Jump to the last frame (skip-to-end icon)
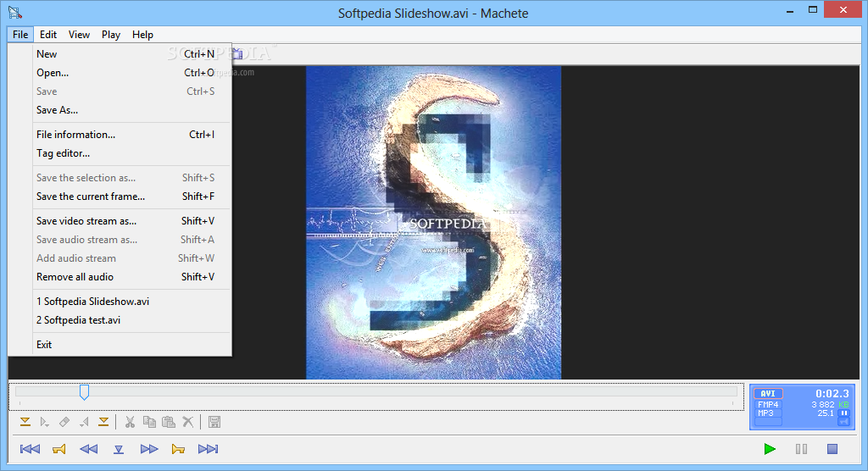The image size is (868, 471). (209, 449)
